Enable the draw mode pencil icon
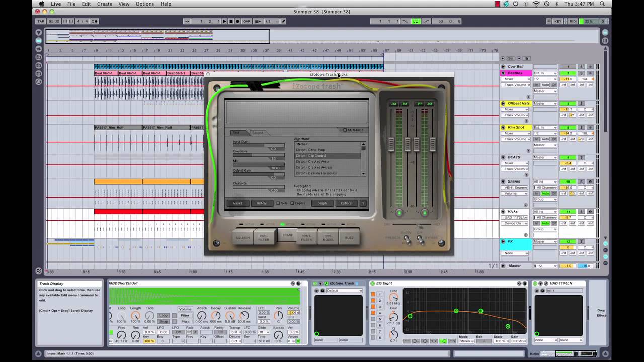Screen dimensions: 644x362 [x=283, y=21]
